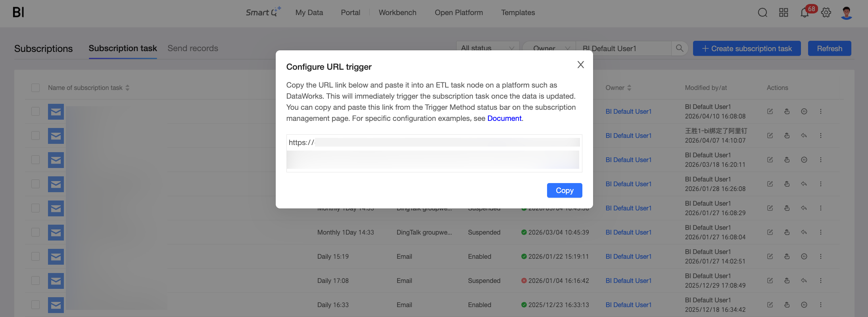Edit the Daily 15:19 task
The image size is (868, 317).
tap(770, 256)
